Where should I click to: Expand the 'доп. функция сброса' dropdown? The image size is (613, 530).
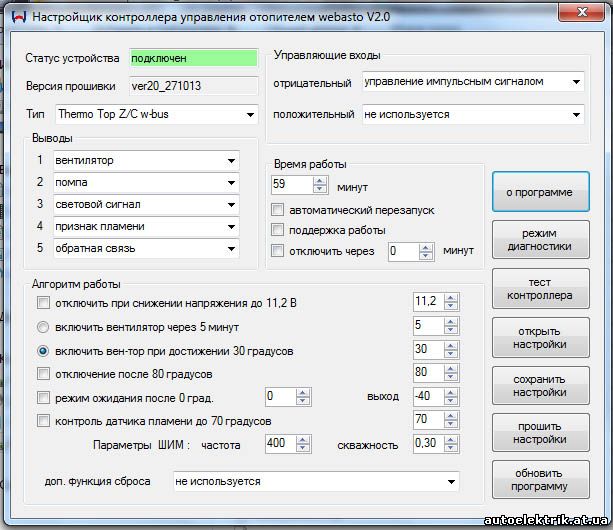tap(451, 482)
